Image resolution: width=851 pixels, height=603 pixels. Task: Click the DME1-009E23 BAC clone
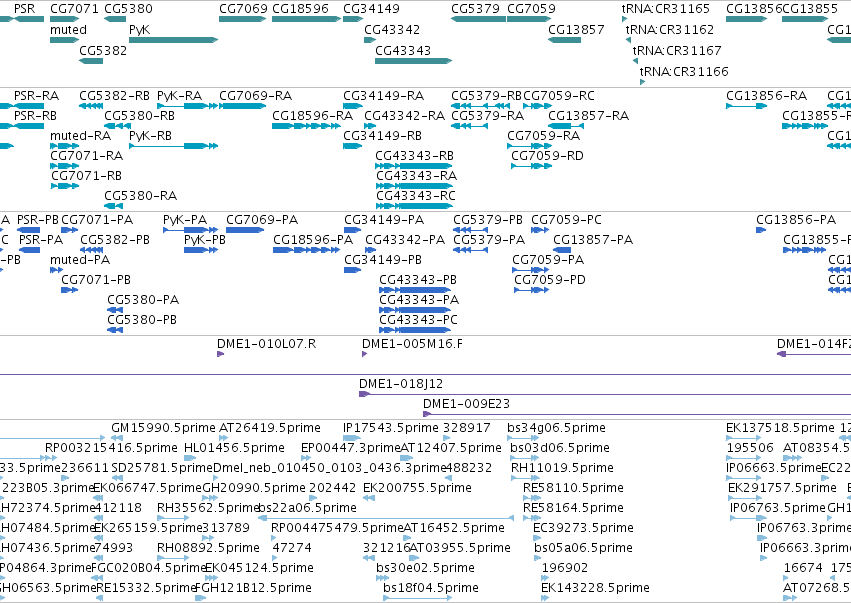point(637,414)
